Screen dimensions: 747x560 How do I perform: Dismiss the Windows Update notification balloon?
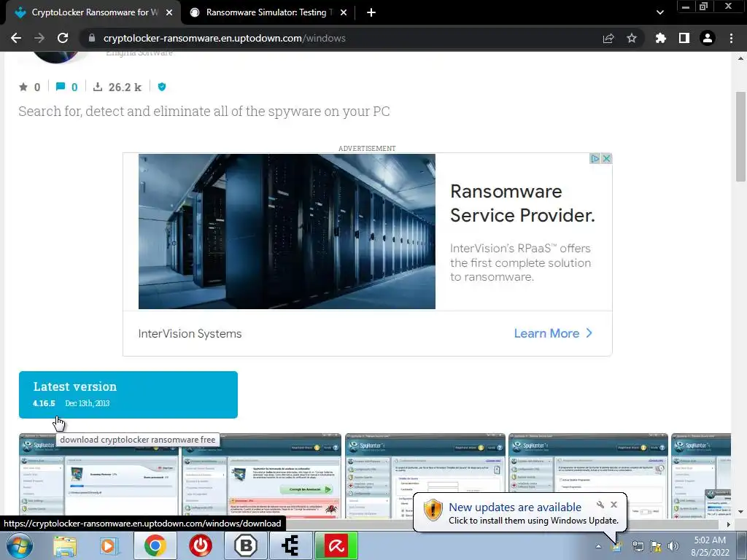click(x=614, y=505)
